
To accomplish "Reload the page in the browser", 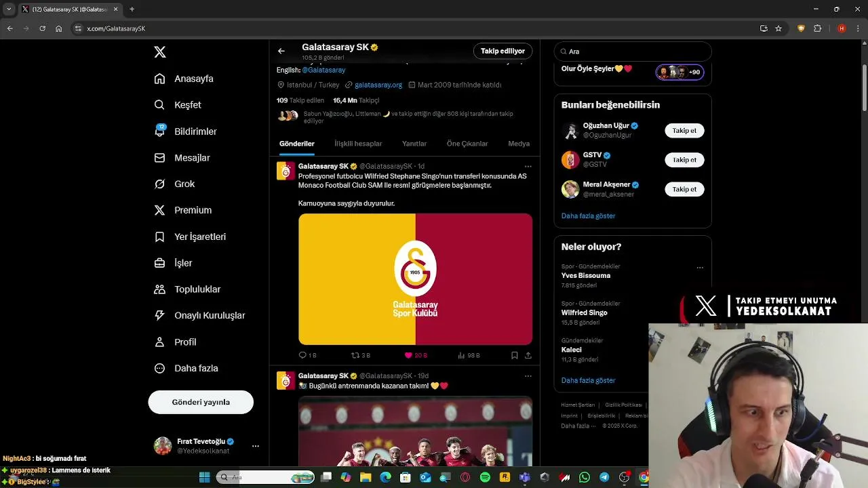I will pyautogui.click(x=42, y=28).
